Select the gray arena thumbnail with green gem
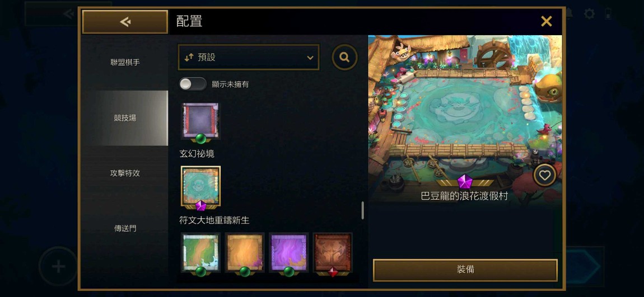This screenshot has height=297, width=644. coord(200,121)
